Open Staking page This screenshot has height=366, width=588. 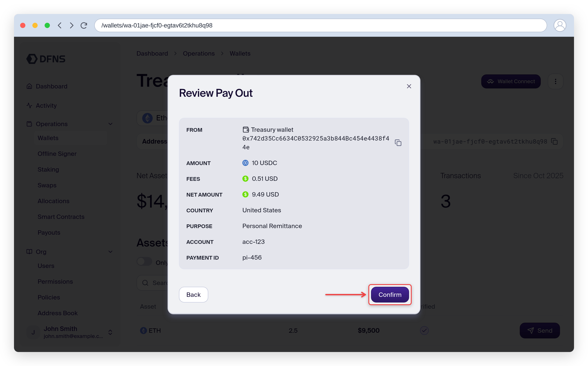(48, 169)
